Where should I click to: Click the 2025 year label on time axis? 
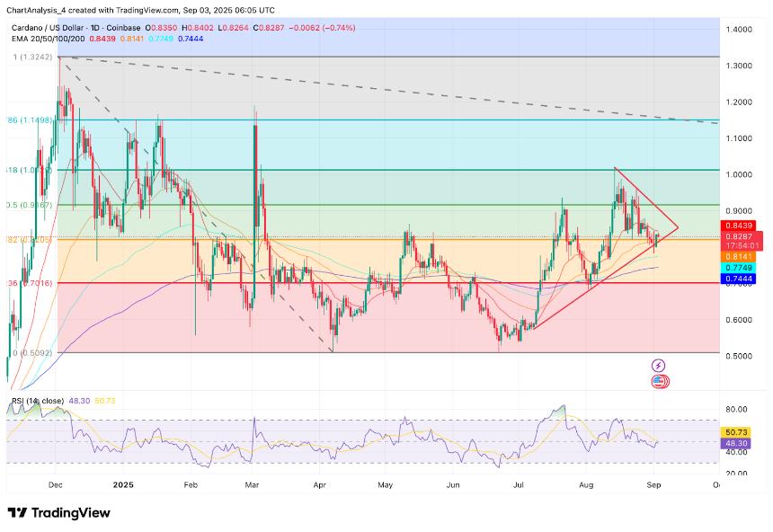tap(123, 484)
